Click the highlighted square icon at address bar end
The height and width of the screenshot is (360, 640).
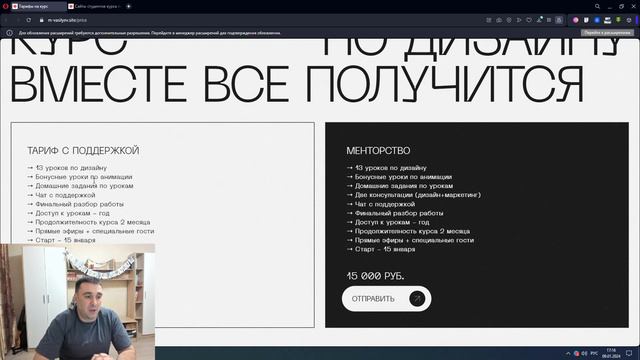pos(559,20)
